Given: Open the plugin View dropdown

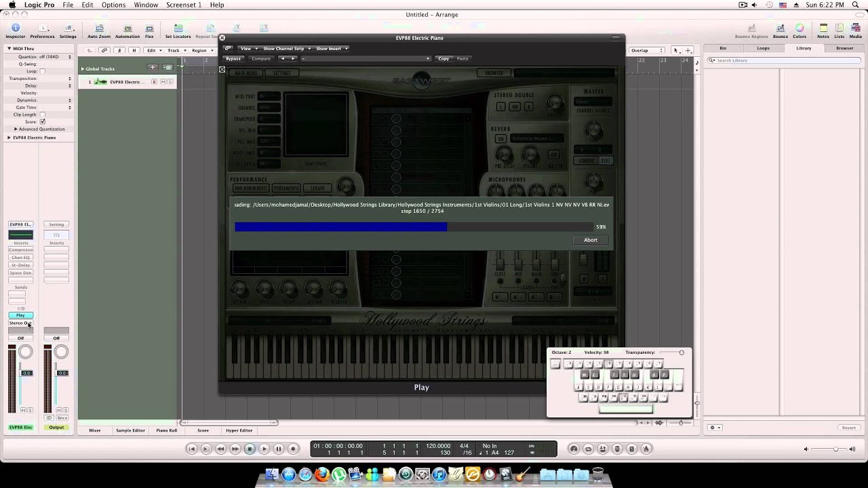Looking at the screenshot, I should coord(248,48).
